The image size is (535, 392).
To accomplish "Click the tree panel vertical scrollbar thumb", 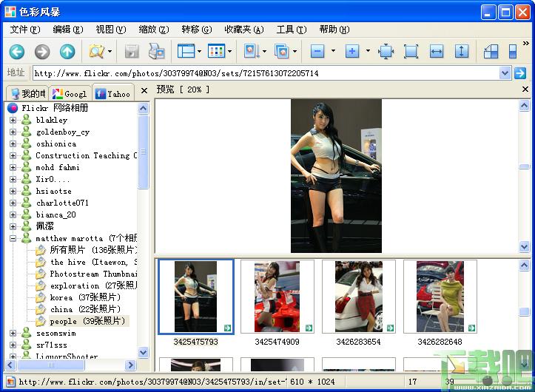I will click(x=144, y=152).
